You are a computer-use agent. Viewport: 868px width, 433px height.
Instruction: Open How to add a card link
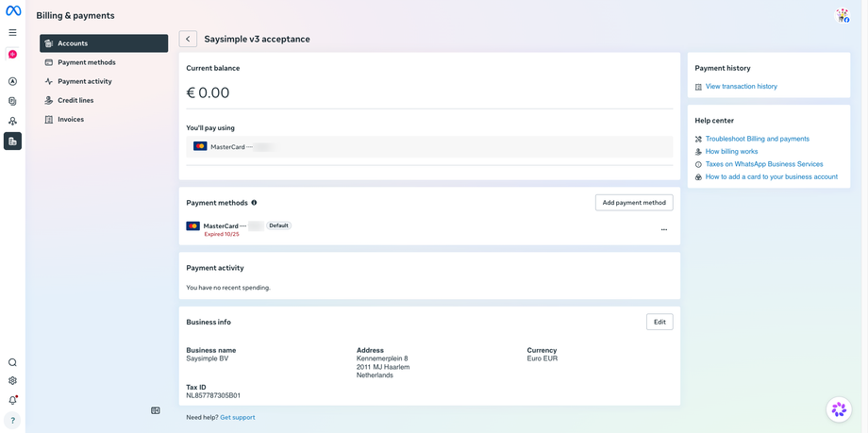click(x=771, y=176)
